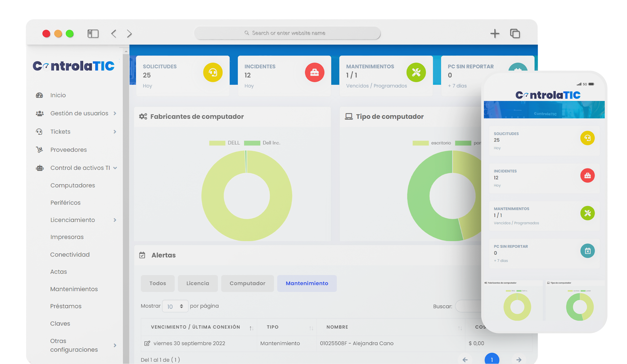Go to next page arrow in pagination
The image size is (627, 364).
(519, 360)
